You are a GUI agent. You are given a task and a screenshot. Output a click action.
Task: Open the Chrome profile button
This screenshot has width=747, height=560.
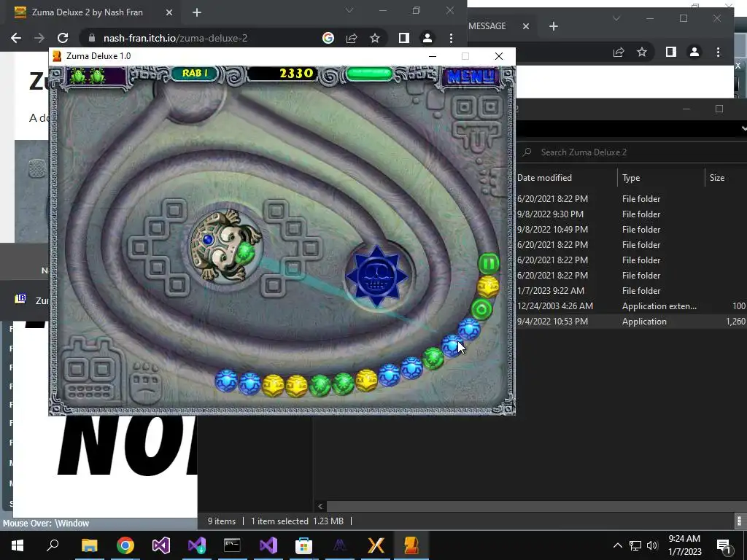coord(427,38)
